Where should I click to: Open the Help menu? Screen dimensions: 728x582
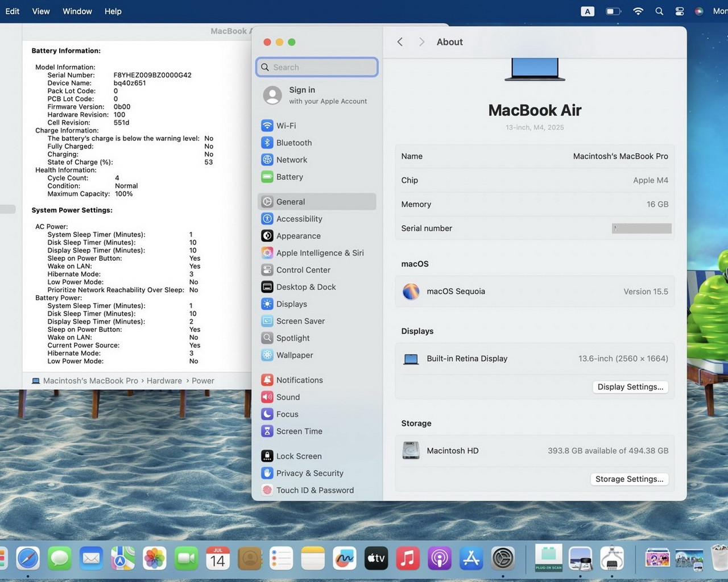tap(113, 11)
